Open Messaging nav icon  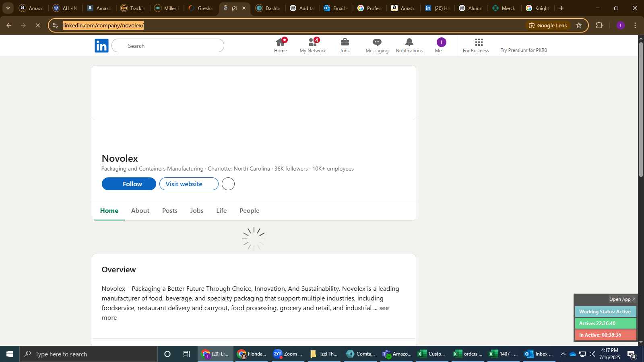377,45
